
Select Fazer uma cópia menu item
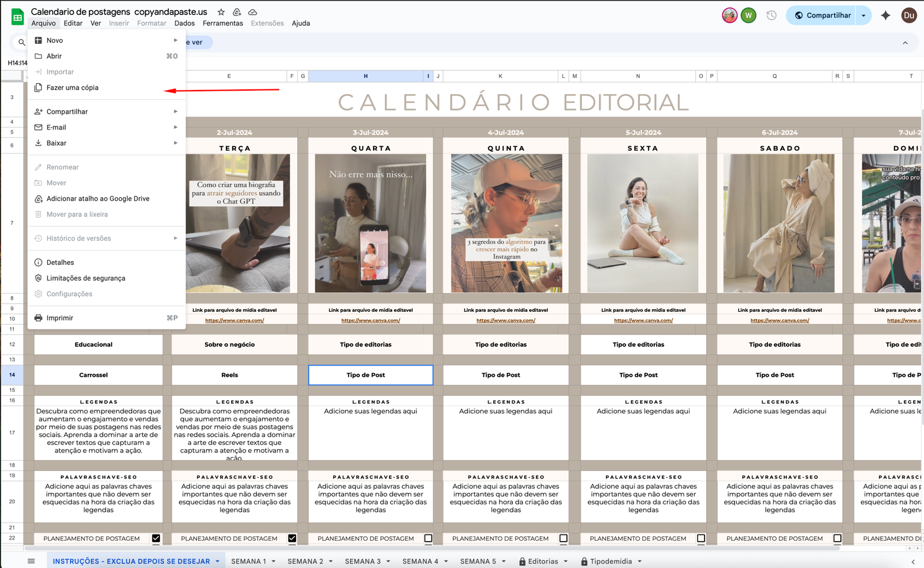pos(73,88)
